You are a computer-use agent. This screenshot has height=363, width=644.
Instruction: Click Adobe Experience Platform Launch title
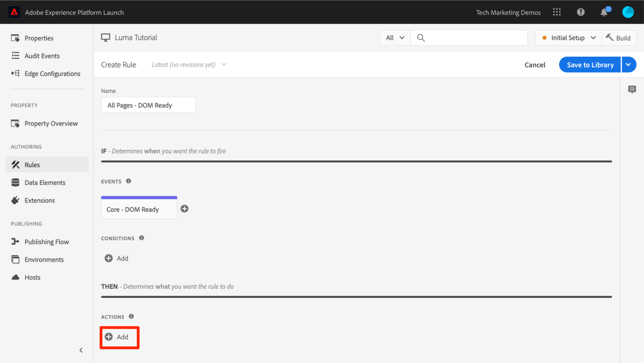point(74,12)
